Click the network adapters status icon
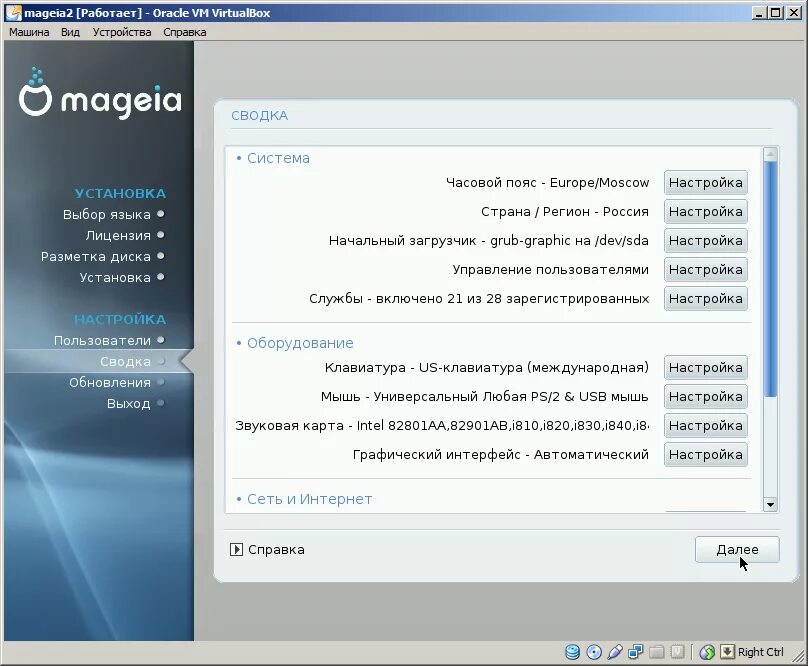The width and height of the screenshot is (808, 666). [635, 652]
